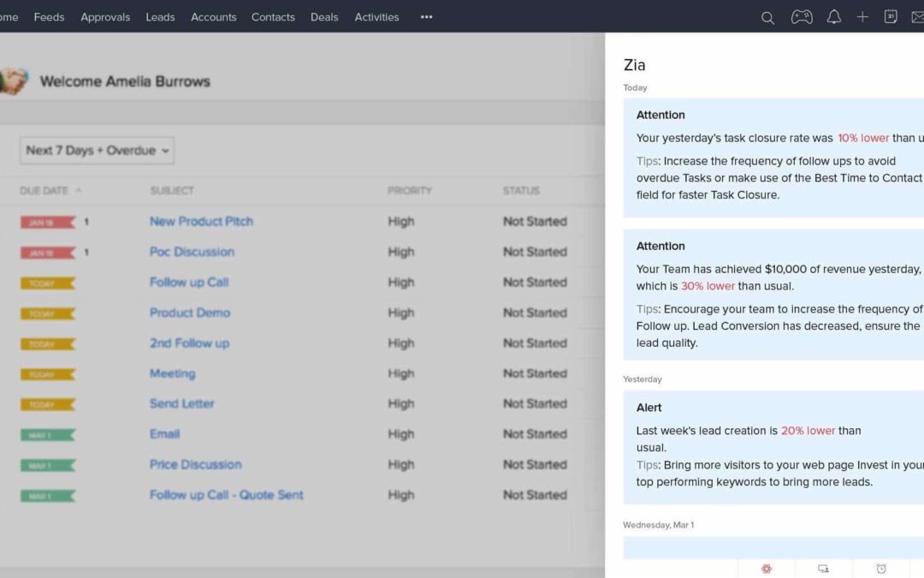Click the alarm clock reminders icon
924x578 pixels.
tap(881, 569)
